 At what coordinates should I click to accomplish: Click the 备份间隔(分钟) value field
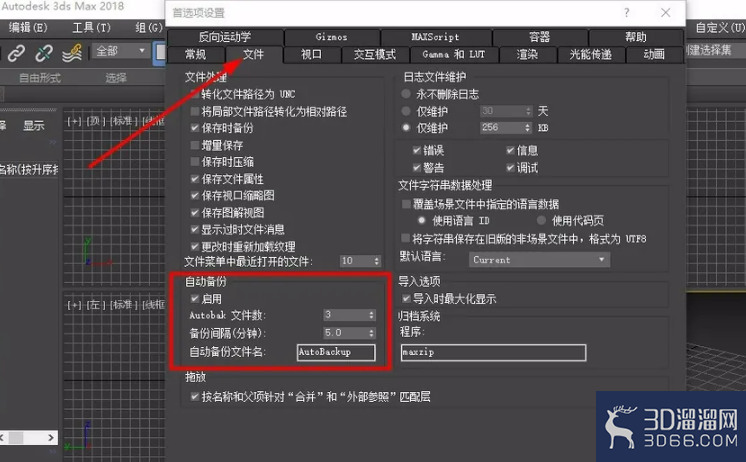345,333
